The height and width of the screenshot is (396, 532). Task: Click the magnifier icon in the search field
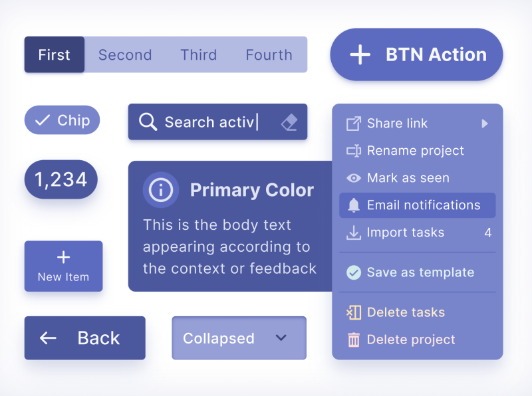[148, 122]
